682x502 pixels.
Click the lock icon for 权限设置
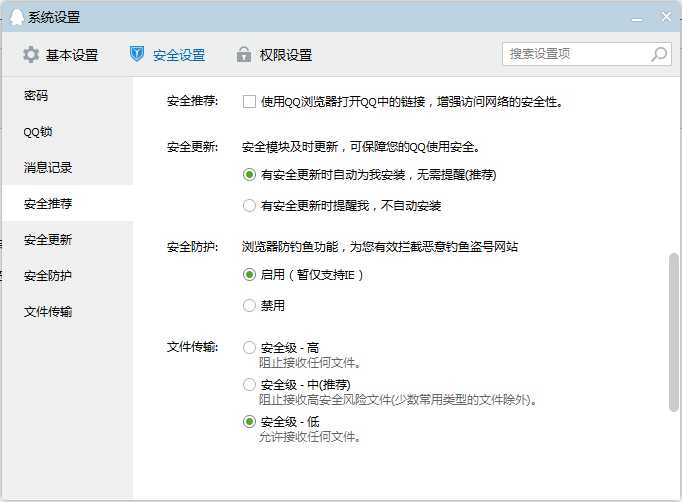click(x=244, y=54)
